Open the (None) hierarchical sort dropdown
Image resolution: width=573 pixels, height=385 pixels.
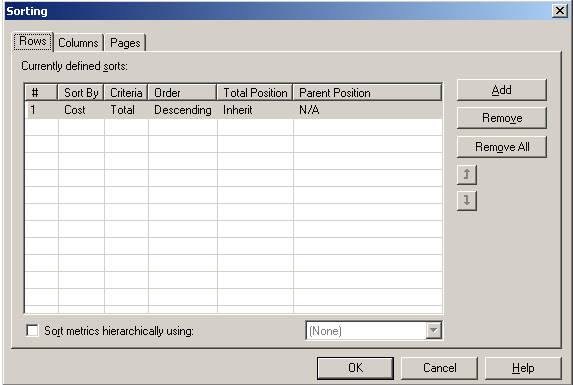(x=433, y=331)
